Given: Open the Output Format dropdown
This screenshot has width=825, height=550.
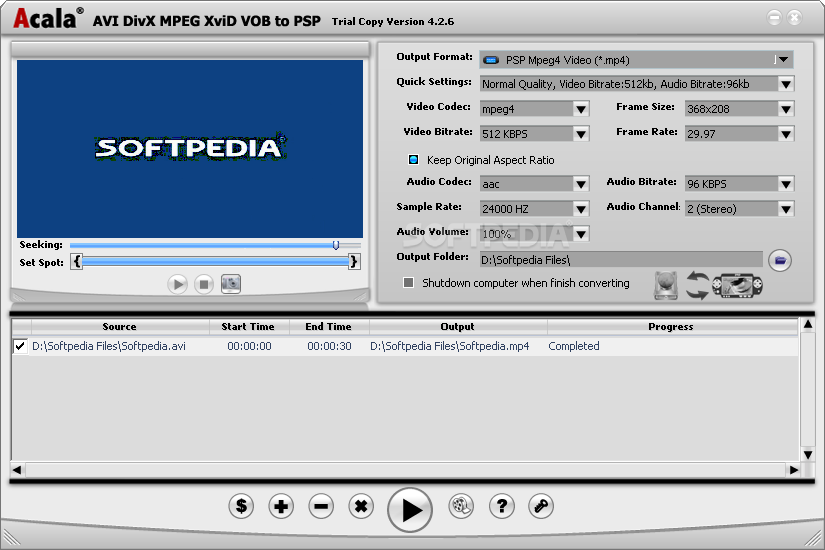Looking at the screenshot, I should tap(783, 59).
